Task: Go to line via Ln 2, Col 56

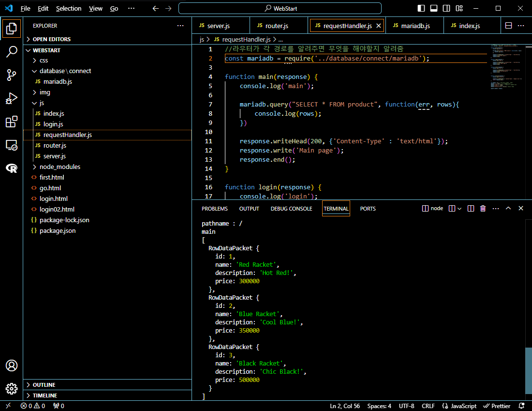Action: pyautogui.click(x=345, y=406)
